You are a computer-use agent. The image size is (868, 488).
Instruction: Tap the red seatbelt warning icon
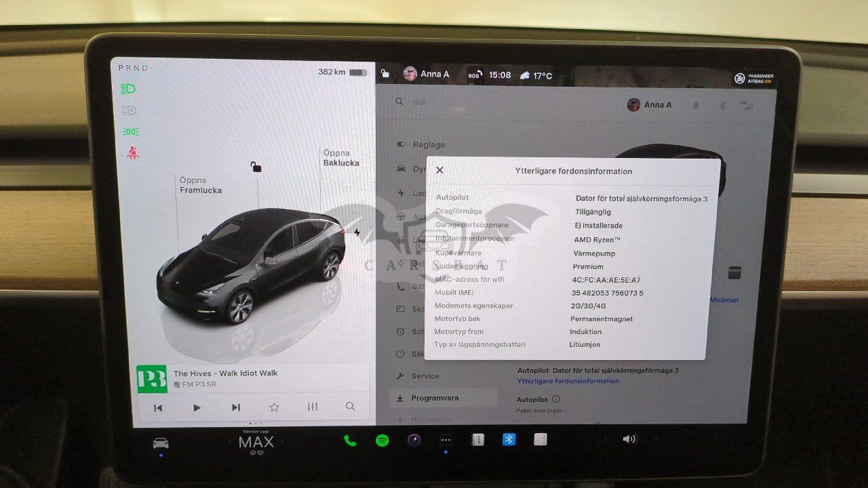click(132, 153)
